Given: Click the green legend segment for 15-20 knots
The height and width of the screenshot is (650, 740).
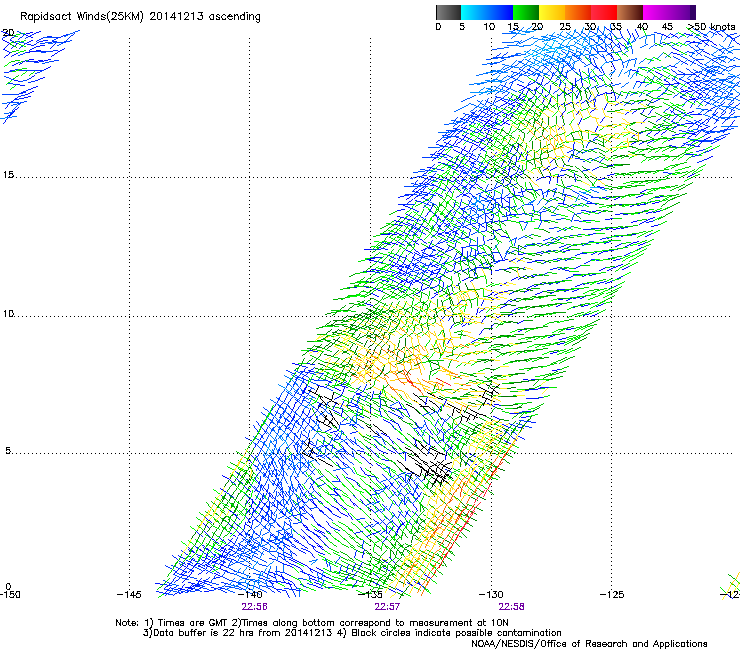Looking at the screenshot, I should [526, 12].
